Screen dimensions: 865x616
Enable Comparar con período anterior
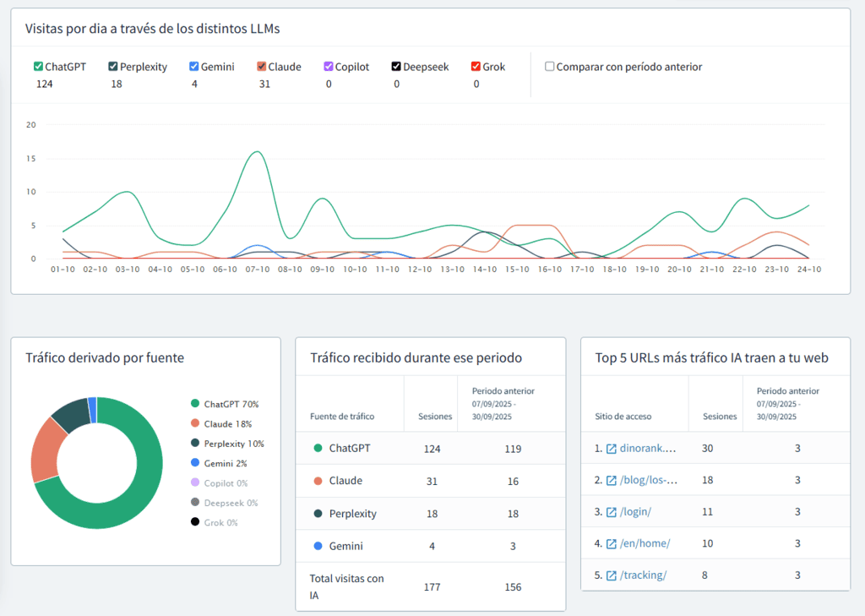[x=549, y=66]
